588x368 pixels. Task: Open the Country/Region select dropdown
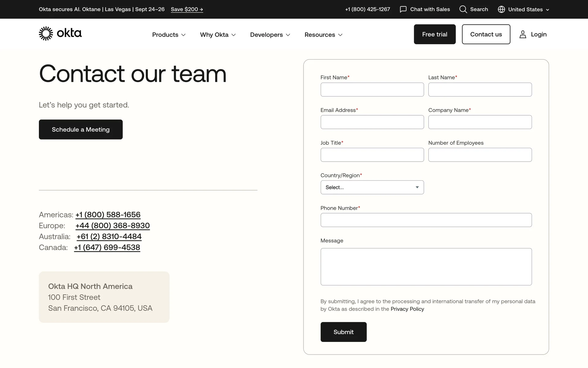pos(372,187)
